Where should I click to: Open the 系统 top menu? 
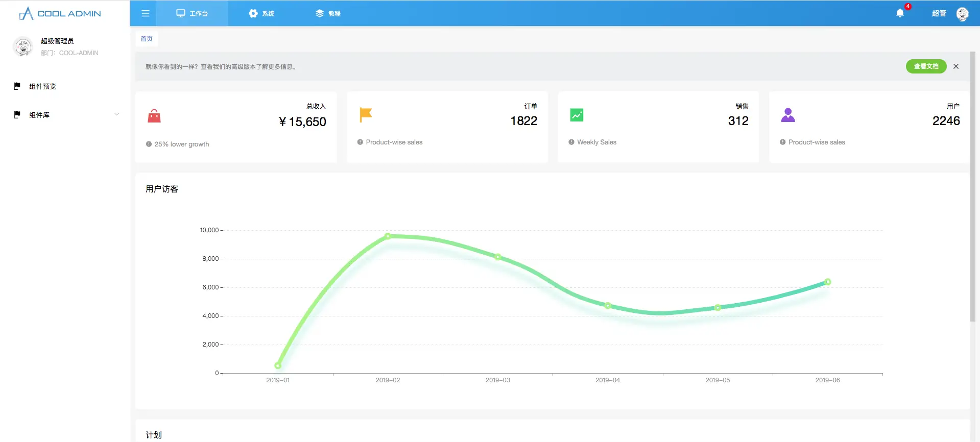point(261,13)
